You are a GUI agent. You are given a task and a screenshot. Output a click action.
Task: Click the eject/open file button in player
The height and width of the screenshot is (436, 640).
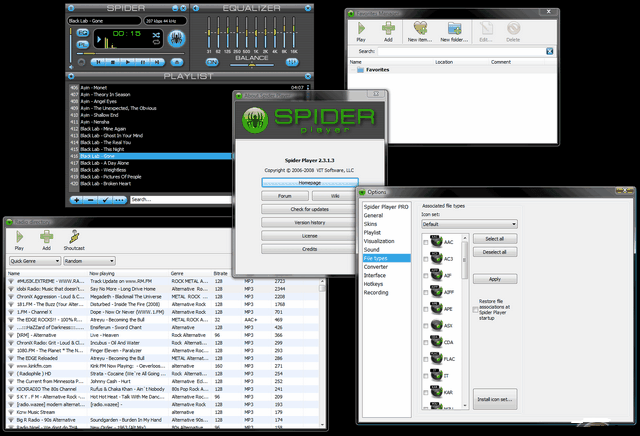click(177, 62)
